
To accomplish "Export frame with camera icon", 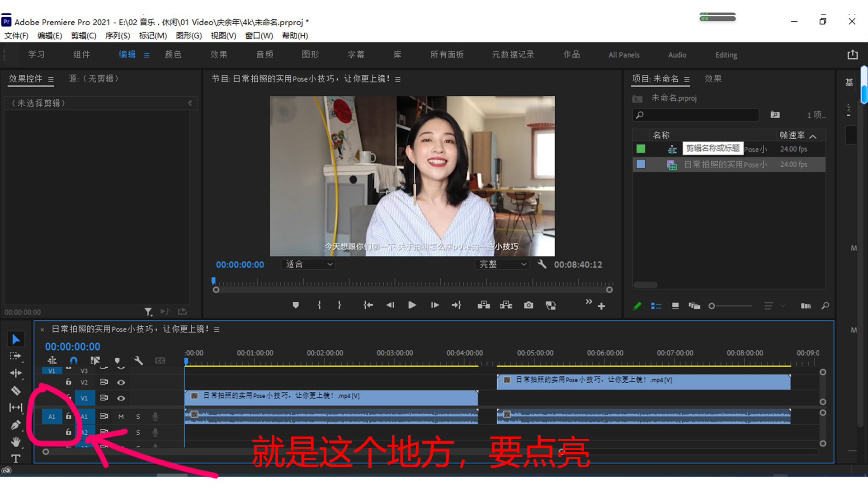I will click(x=528, y=305).
